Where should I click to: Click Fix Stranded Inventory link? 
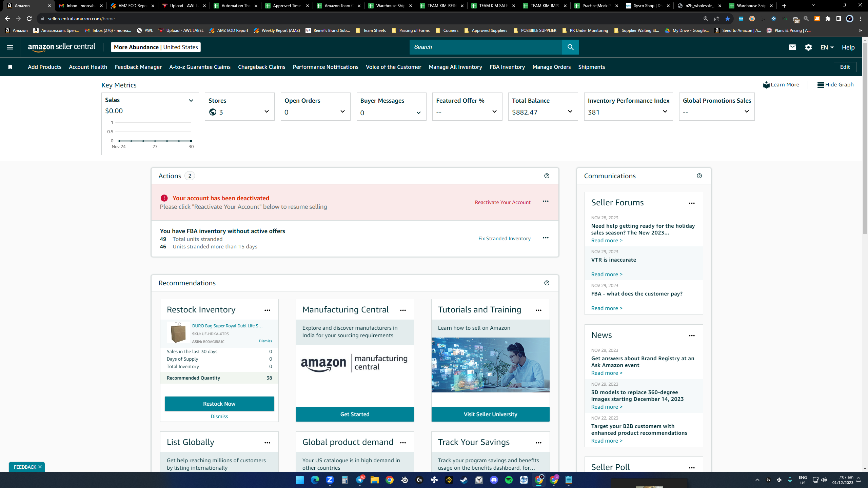[x=504, y=239]
